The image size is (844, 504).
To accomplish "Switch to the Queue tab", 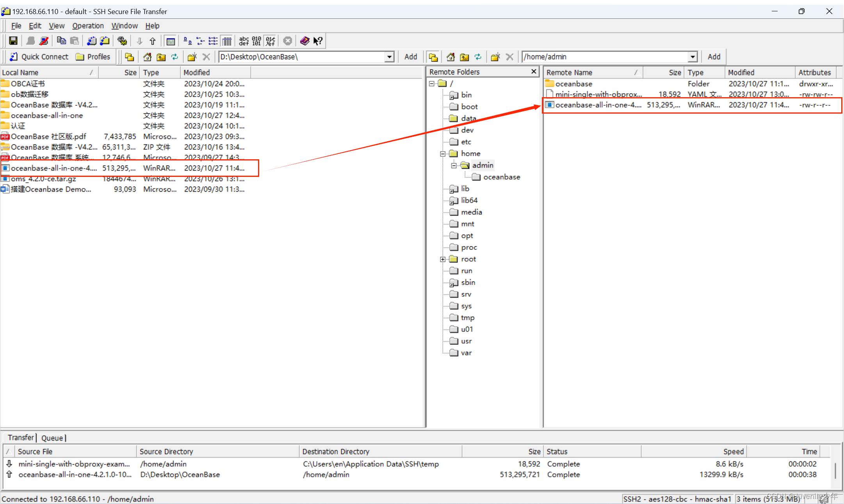I will pos(52,438).
